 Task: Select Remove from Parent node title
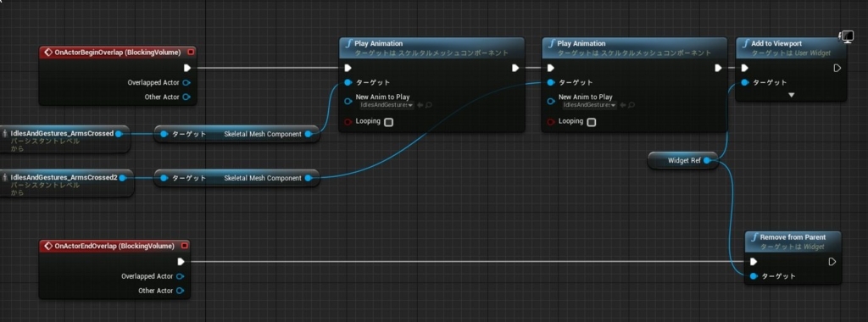coord(793,236)
